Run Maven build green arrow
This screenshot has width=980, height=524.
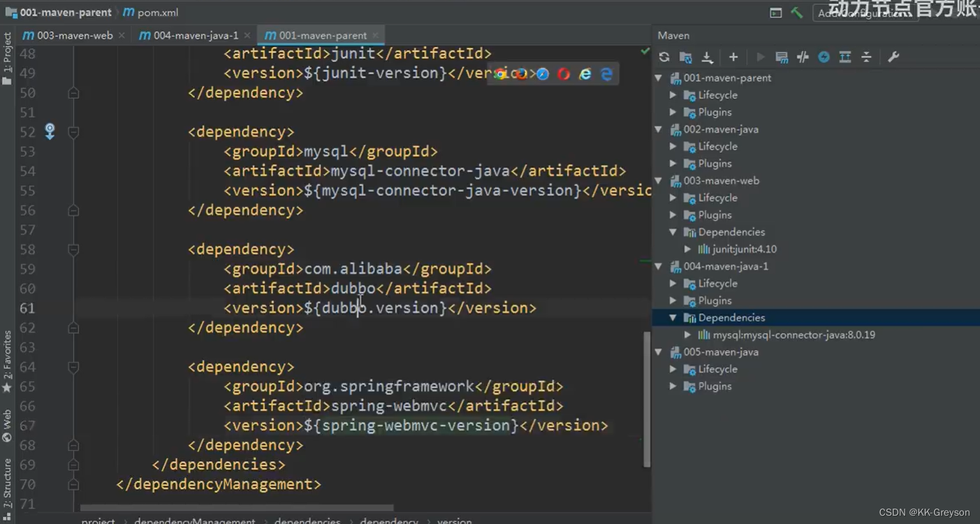click(x=760, y=57)
